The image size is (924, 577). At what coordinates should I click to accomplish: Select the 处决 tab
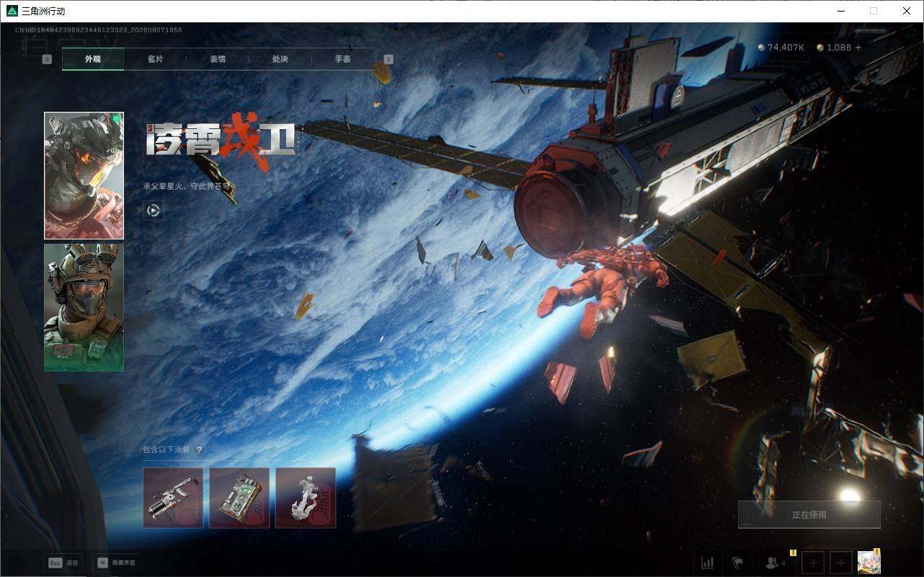pyautogui.click(x=280, y=59)
